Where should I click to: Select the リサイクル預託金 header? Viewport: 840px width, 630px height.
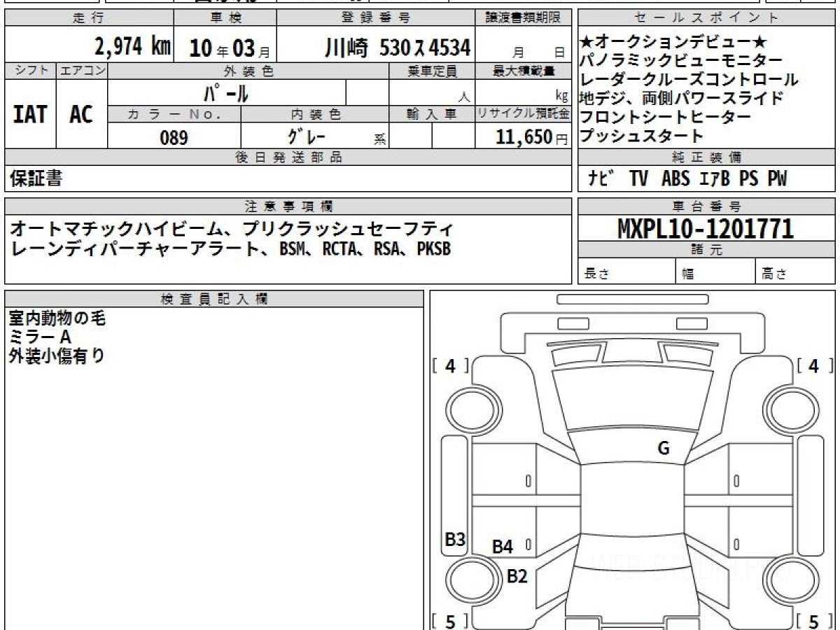tap(524, 114)
